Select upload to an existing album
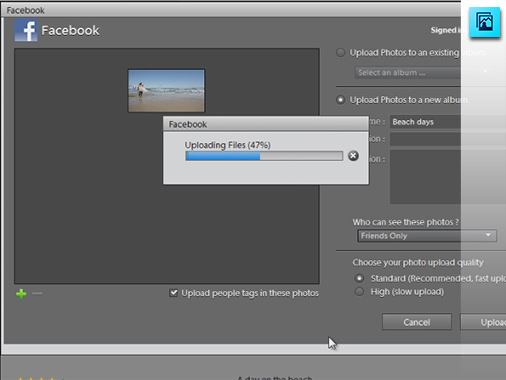 (340, 53)
